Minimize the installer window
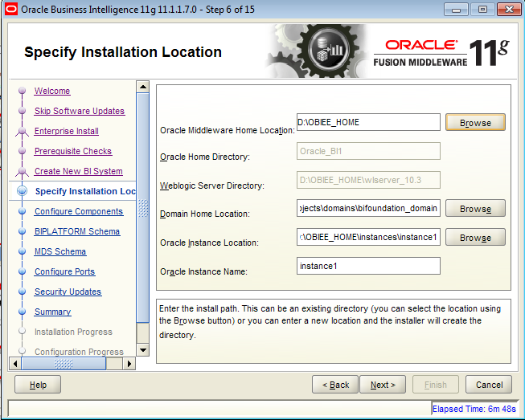This screenshot has height=420, width=525. (456, 10)
